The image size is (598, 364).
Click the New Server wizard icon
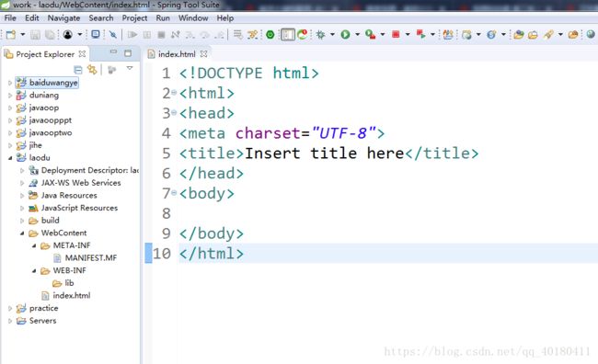[466, 35]
